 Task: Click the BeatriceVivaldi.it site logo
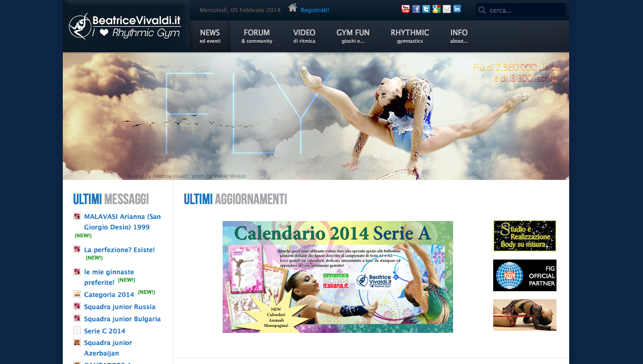125,26
